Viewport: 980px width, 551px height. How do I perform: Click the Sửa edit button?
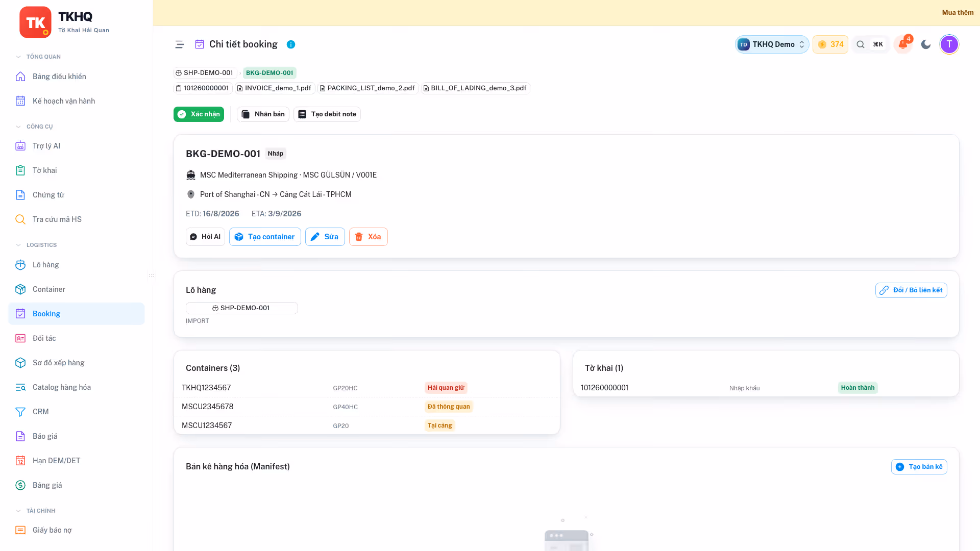325,237
